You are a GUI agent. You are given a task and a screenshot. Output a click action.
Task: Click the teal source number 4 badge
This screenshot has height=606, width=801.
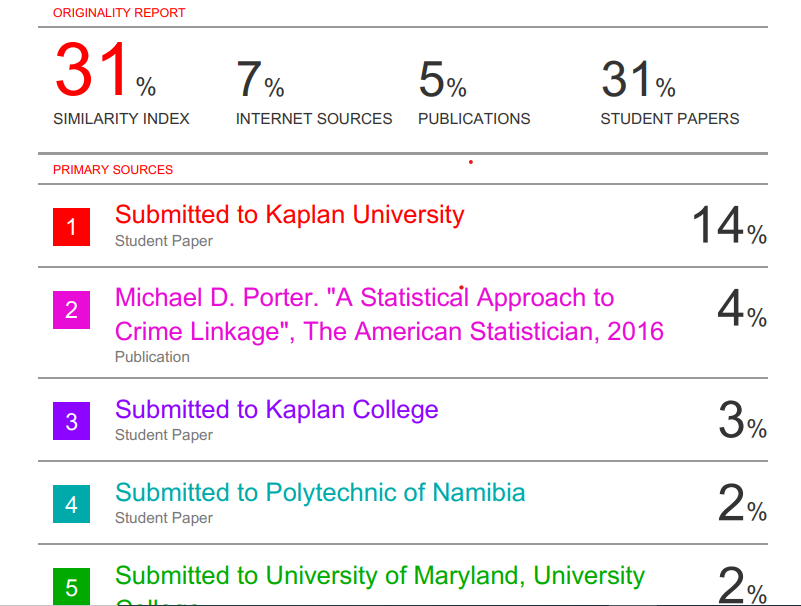click(72, 504)
